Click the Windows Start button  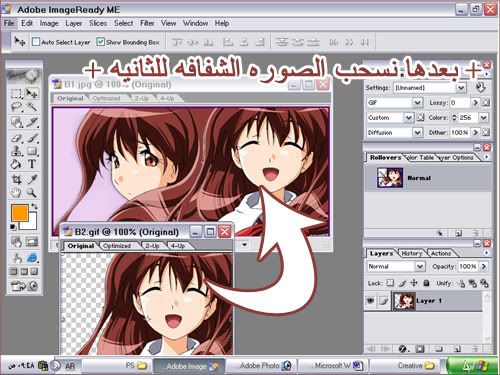pos(472,366)
